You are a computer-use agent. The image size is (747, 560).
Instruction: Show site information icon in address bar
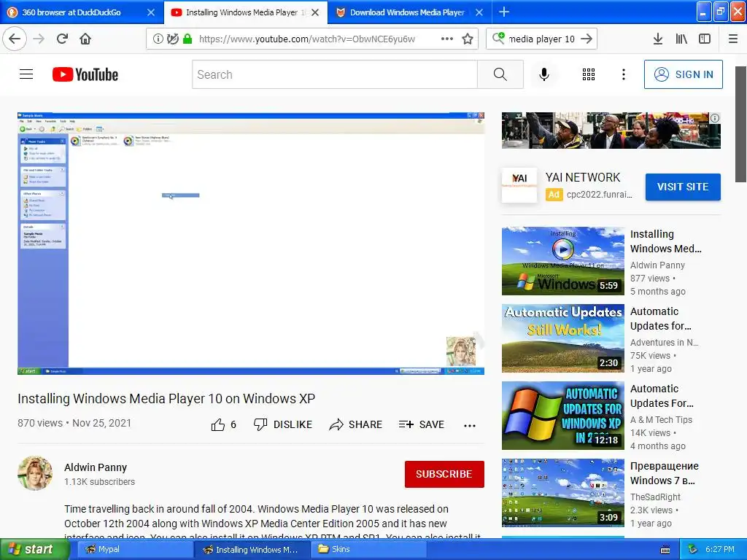[x=158, y=39]
